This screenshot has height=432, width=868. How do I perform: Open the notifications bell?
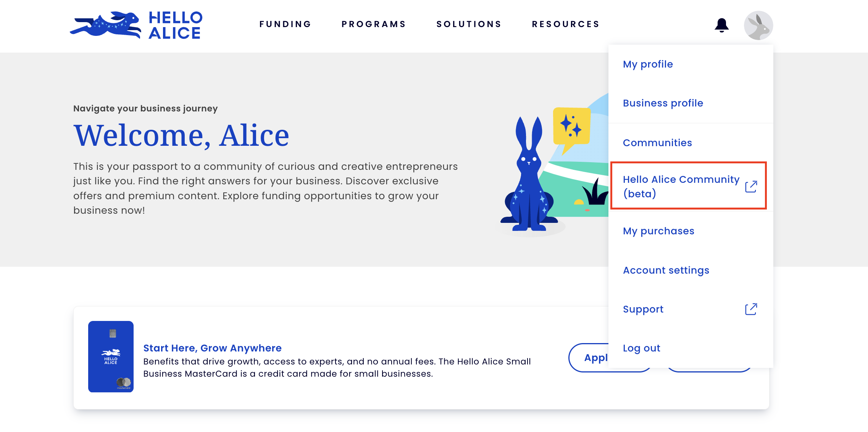pyautogui.click(x=721, y=25)
